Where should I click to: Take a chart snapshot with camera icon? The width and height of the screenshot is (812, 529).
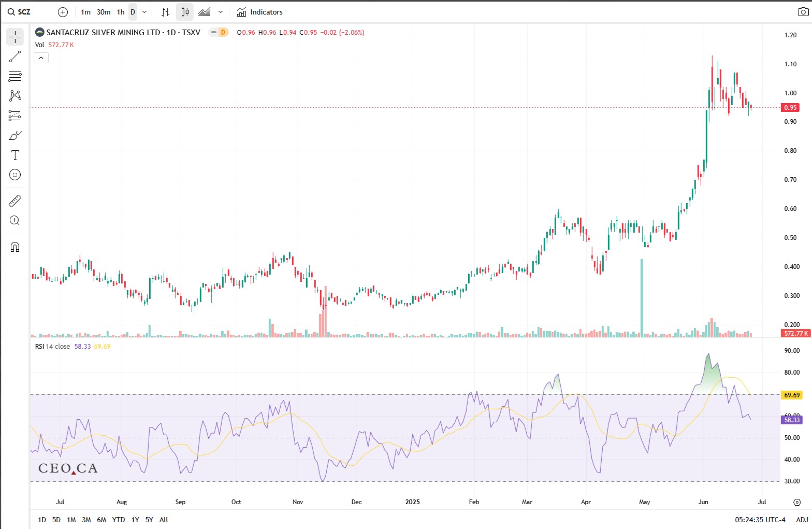802,12
